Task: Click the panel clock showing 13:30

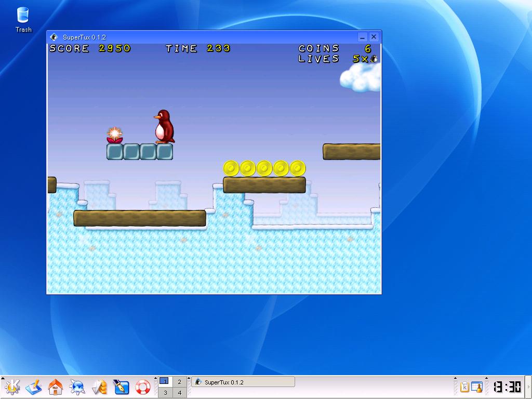Action: click(x=507, y=387)
